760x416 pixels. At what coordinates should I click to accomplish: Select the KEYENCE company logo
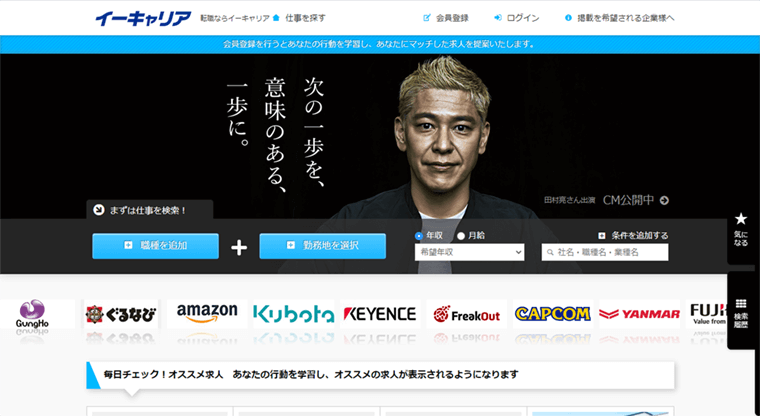380,314
